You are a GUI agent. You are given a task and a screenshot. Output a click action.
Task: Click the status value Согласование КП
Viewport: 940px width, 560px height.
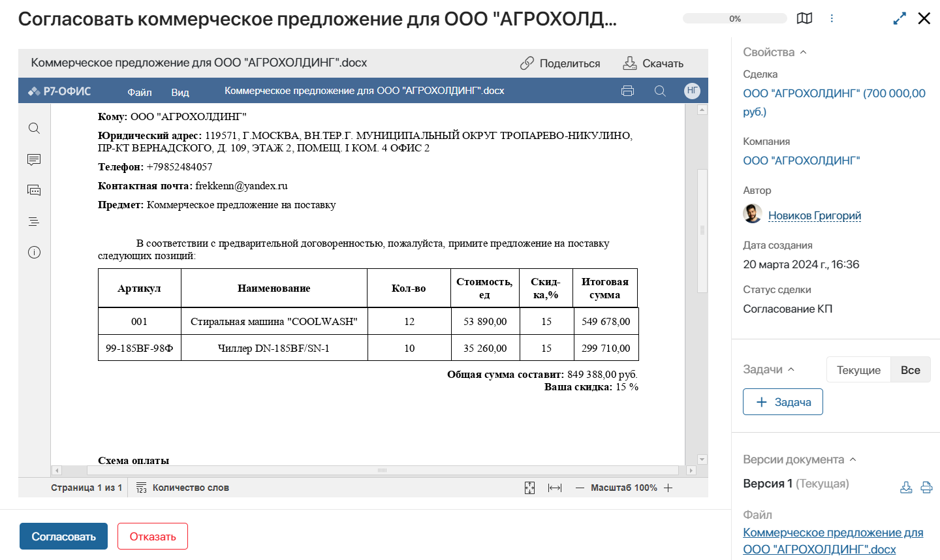788,309
